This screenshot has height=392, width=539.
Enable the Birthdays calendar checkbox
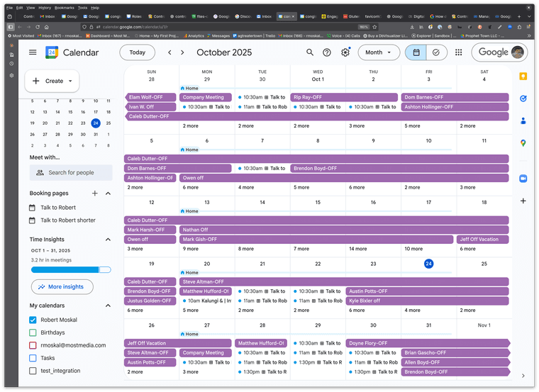(33, 332)
